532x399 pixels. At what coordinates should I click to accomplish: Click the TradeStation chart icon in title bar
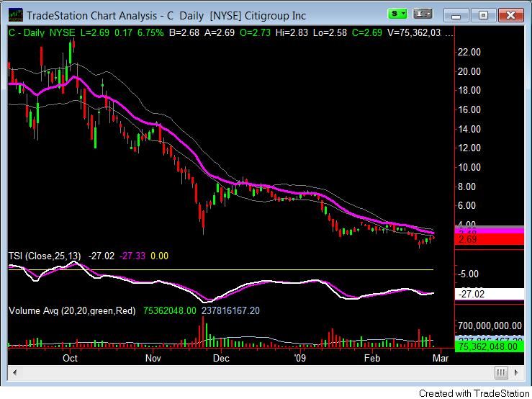pyautogui.click(x=16, y=15)
